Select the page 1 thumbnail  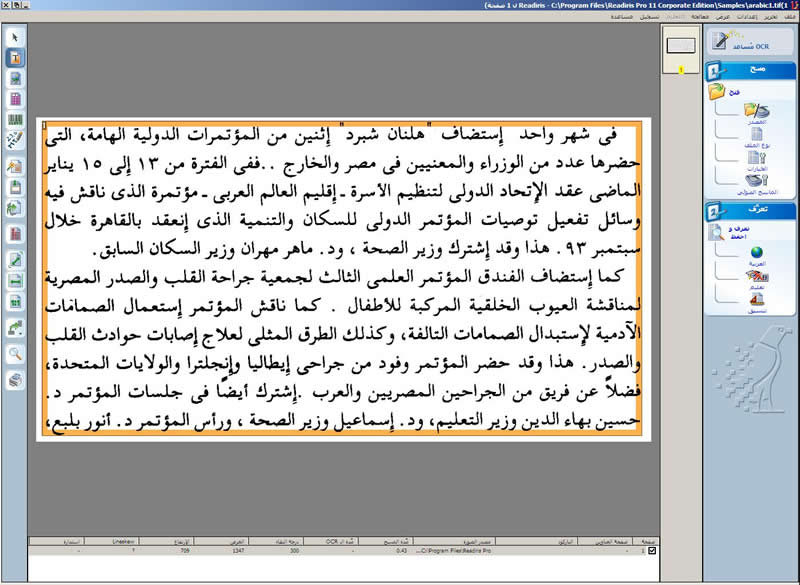[x=681, y=46]
